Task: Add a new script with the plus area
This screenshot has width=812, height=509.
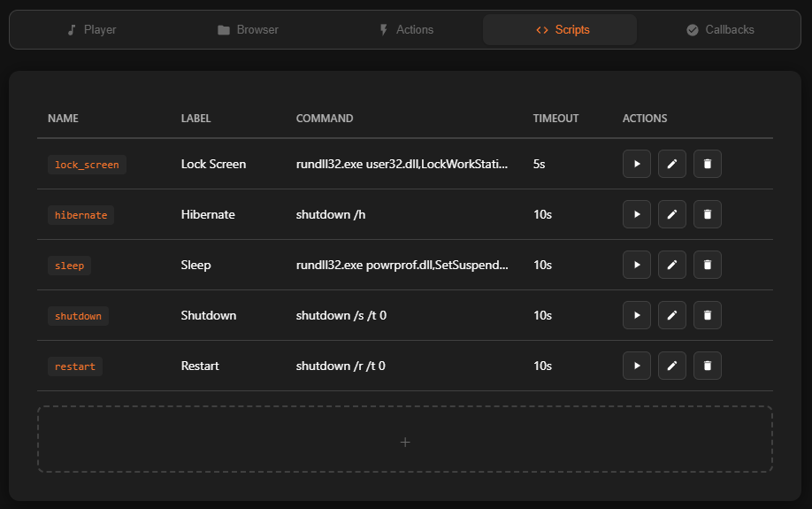Action: click(x=405, y=440)
